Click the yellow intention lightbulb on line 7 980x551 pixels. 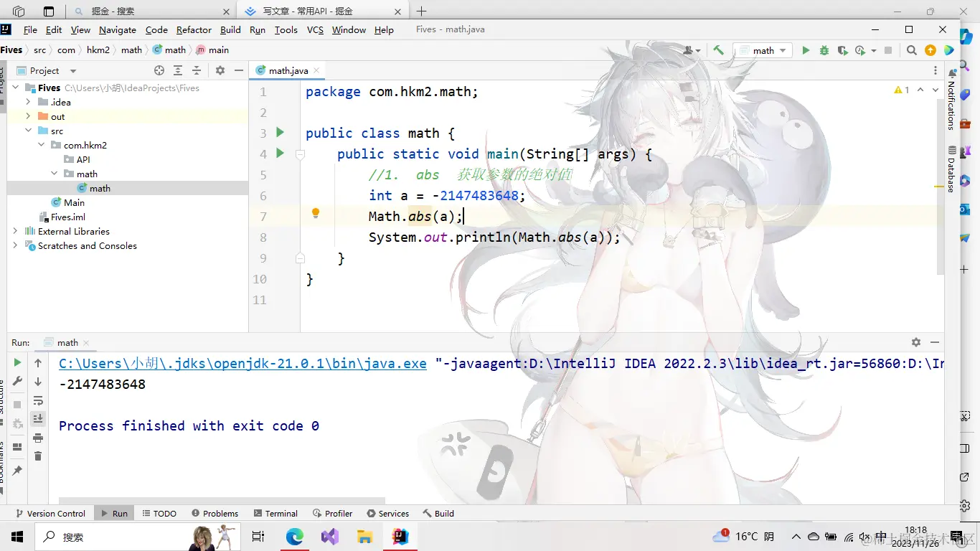(315, 213)
